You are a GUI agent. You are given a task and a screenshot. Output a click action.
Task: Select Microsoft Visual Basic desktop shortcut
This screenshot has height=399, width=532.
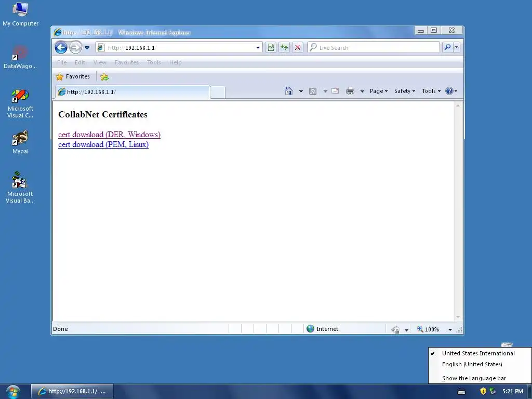(x=20, y=188)
